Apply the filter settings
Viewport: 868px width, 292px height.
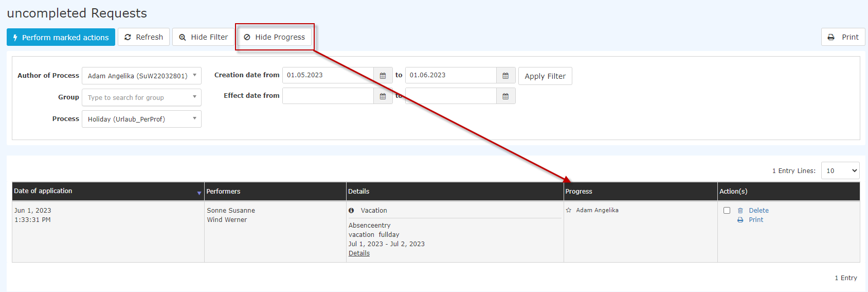[545, 76]
